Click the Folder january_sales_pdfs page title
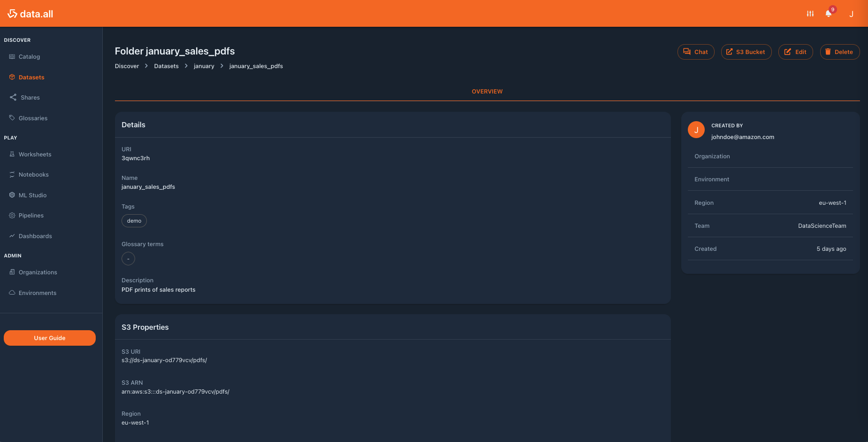Image resolution: width=868 pixels, height=442 pixels. coord(175,51)
